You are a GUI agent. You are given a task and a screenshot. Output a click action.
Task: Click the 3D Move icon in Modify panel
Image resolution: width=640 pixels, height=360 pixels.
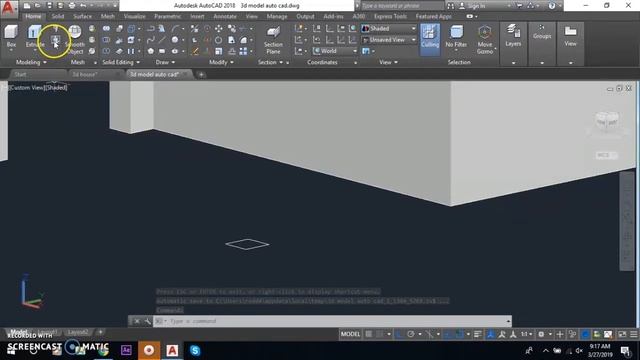219,29
